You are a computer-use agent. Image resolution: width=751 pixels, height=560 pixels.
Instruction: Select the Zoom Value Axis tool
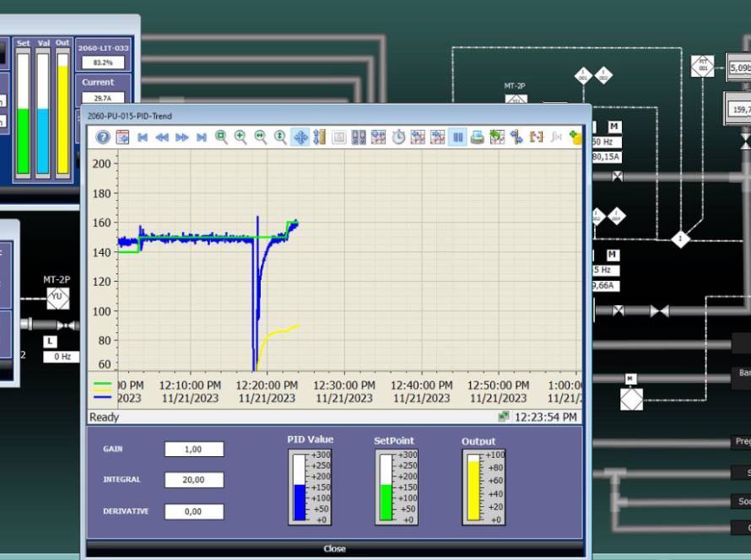point(279,137)
